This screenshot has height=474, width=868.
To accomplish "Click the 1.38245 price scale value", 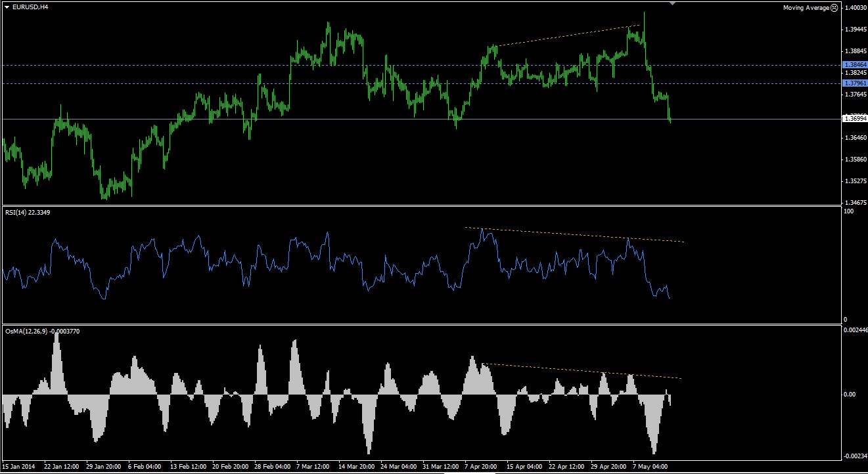I will [x=856, y=73].
